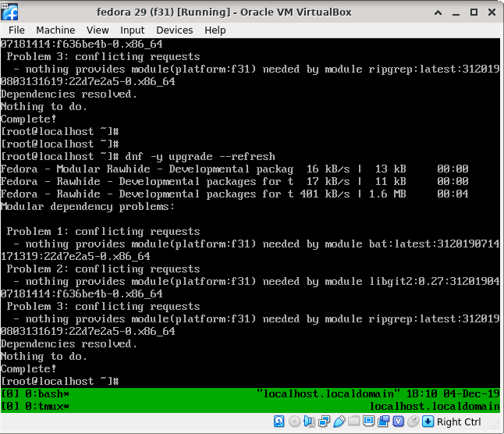Click '171319:22d7e2a5-0.x86_64' module version text
Image resolution: width=504 pixels, height=434 pixels.
[x=76, y=256]
